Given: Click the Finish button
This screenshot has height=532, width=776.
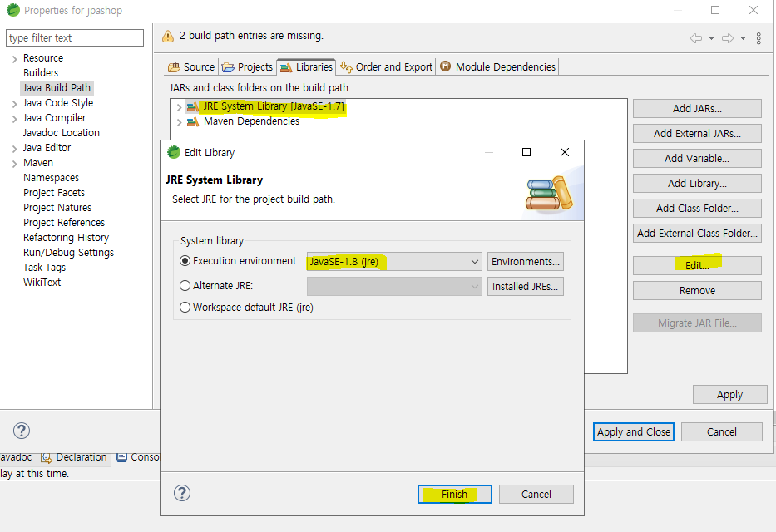Looking at the screenshot, I should (454, 494).
